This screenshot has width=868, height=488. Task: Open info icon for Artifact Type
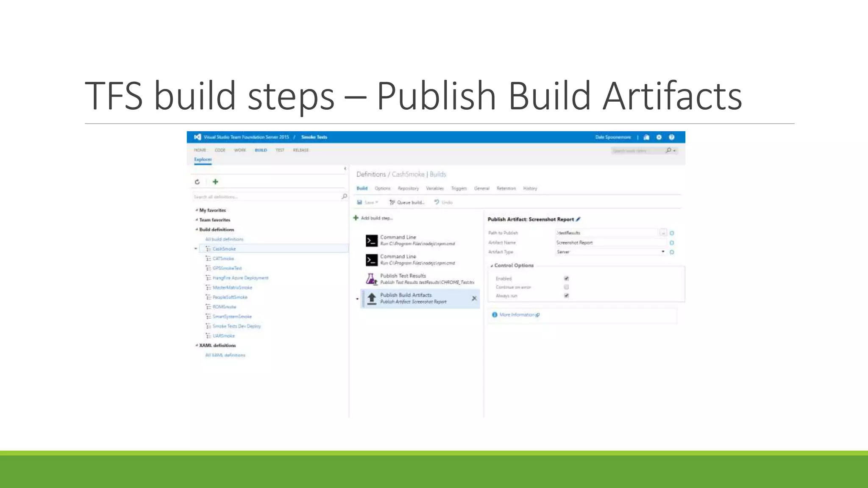point(672,252)
